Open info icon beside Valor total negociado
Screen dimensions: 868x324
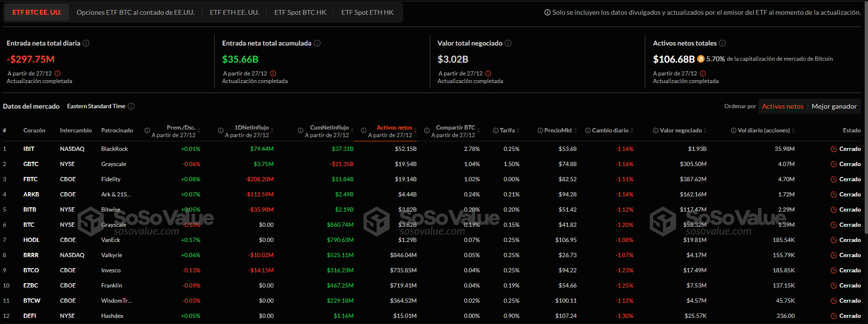pyautogui.click(x=508, y=43)
